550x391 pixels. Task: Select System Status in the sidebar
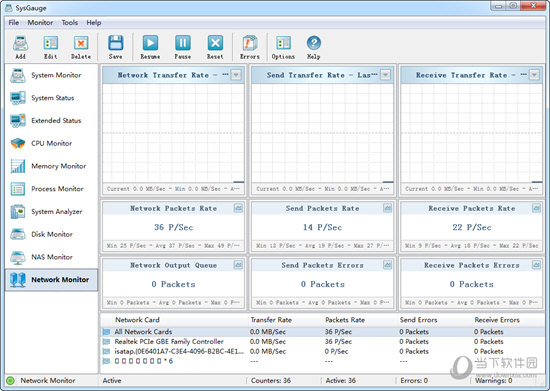pos(51,98)
